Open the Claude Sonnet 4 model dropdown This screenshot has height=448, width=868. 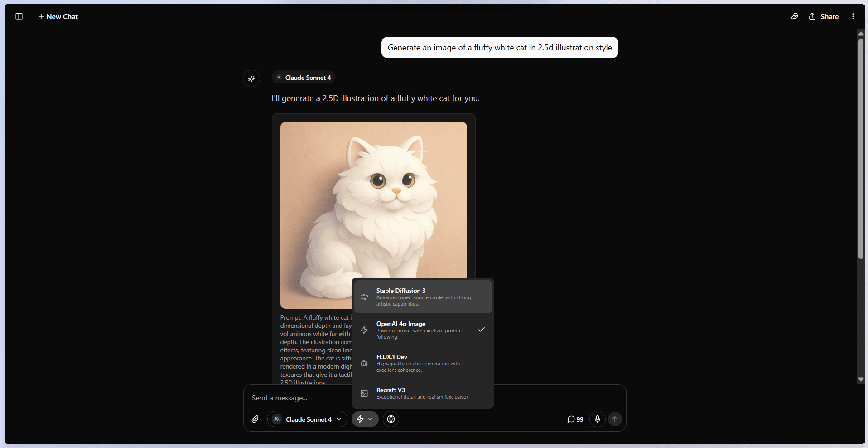click(308, 419)
